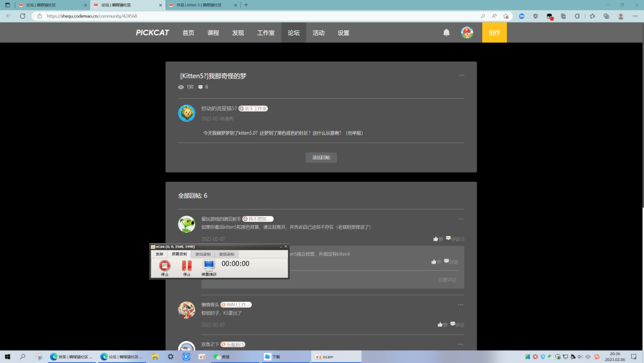Open Windows Start menu
The width and height of the screenshot is (644, 363).
pyautogui.click(x=7, y=357)
